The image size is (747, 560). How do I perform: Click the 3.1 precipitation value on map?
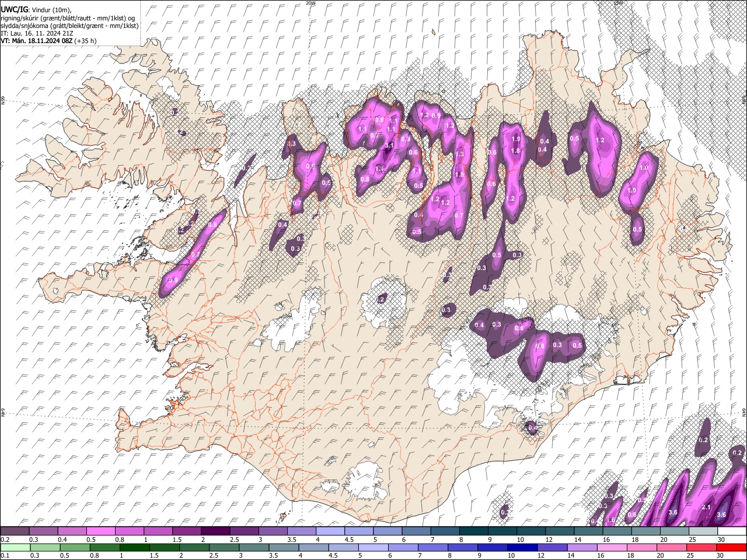click(x=390, y=145)
